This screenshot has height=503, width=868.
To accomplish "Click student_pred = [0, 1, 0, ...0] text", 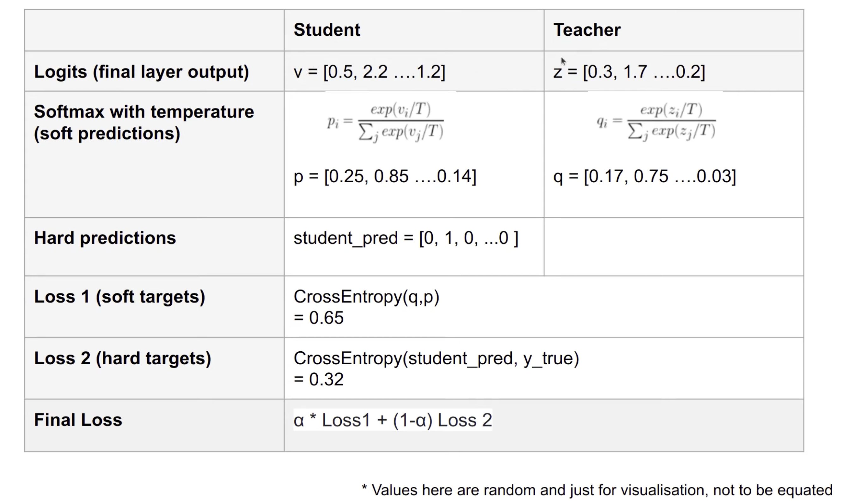I will [406, 238].
